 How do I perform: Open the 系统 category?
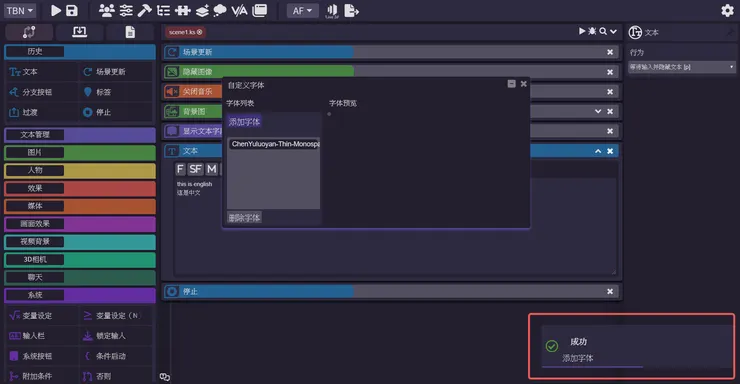point(80,295)
